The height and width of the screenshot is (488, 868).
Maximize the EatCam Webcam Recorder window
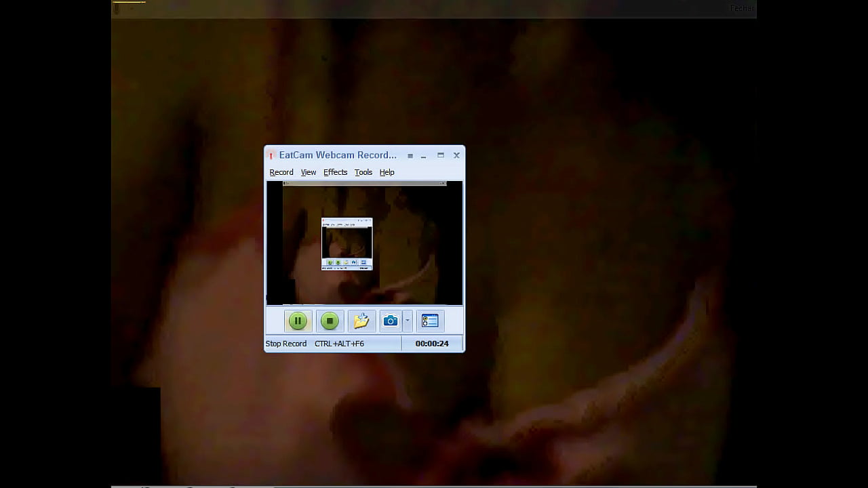(441, 155)
